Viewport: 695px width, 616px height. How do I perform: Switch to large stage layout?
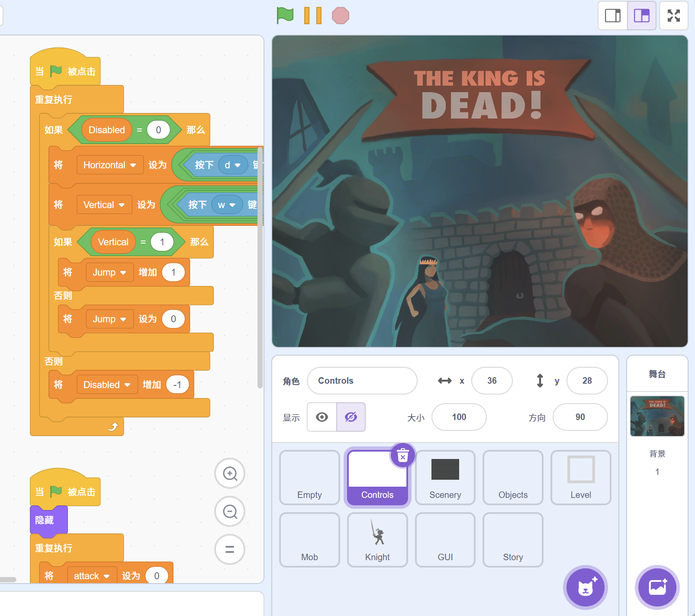tap(641, 16)
